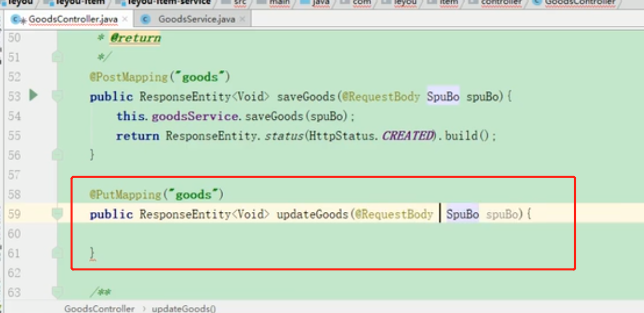Click "goods" string in PostMapping
Viewport: 644px width, 313px height.
[200, 77]
